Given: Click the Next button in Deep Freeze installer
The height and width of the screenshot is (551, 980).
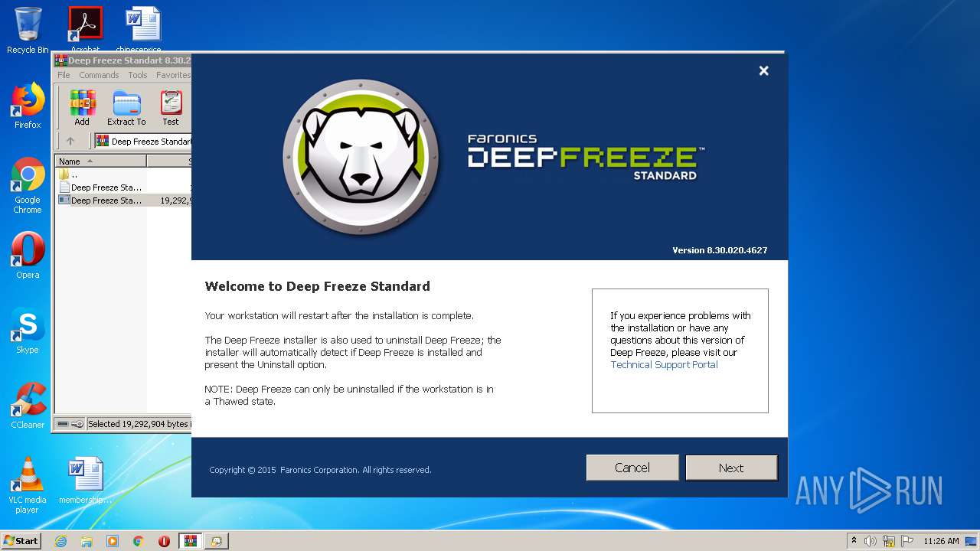Looking at the screenshot, I should pyautogui.click(x=731, y=468).
